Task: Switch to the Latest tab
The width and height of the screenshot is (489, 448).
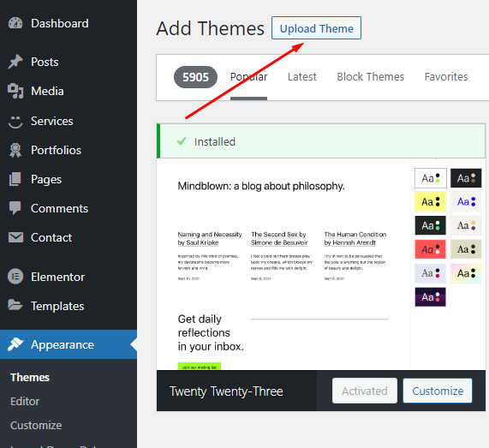Action: (302, 77)
